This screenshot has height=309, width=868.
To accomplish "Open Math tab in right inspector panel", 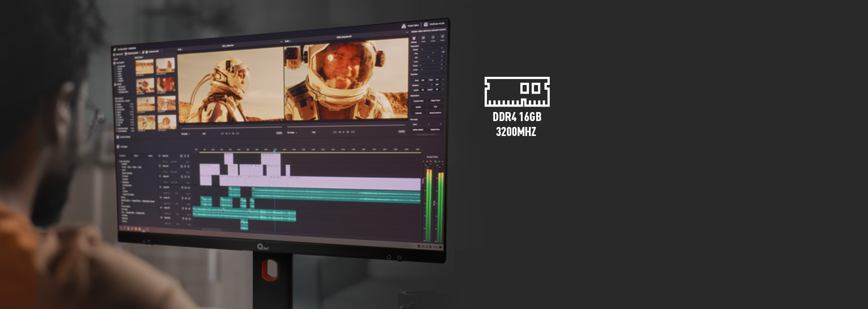I will coord(423,39).
